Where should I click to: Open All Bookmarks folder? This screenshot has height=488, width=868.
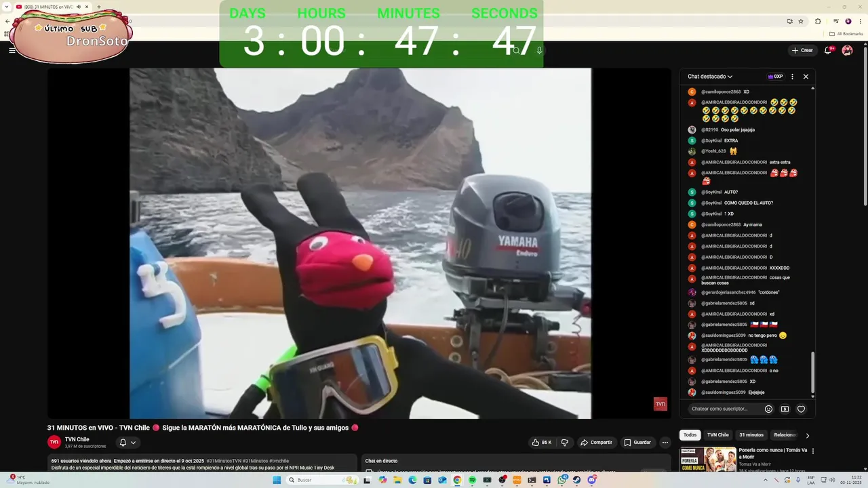pyautogui.click(x=846, y=33)
